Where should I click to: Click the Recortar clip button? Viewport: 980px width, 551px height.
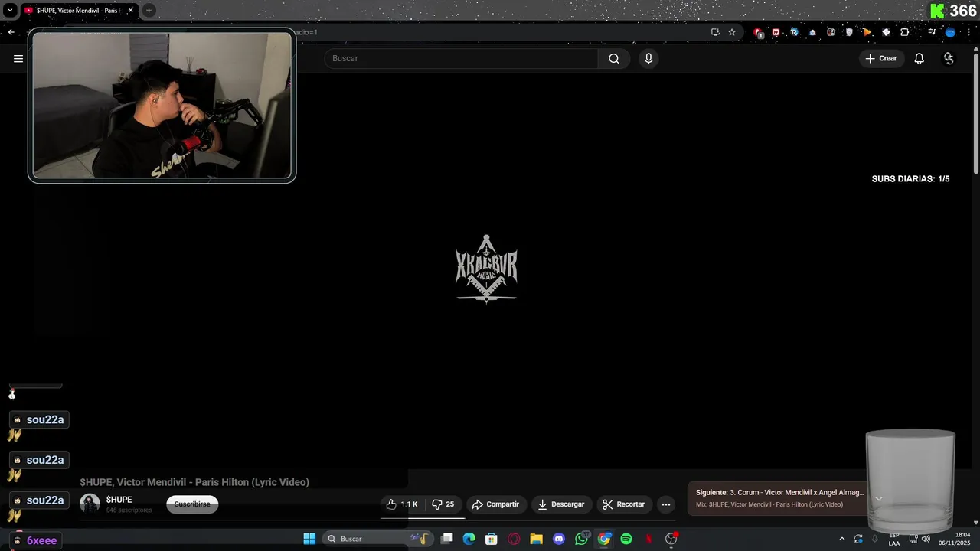pos(623,504)
